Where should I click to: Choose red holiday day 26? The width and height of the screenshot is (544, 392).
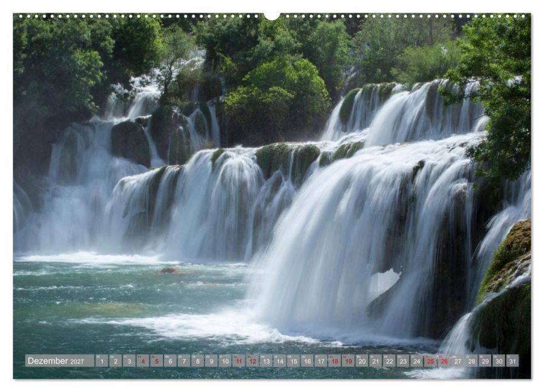click(x=444, y=361)
